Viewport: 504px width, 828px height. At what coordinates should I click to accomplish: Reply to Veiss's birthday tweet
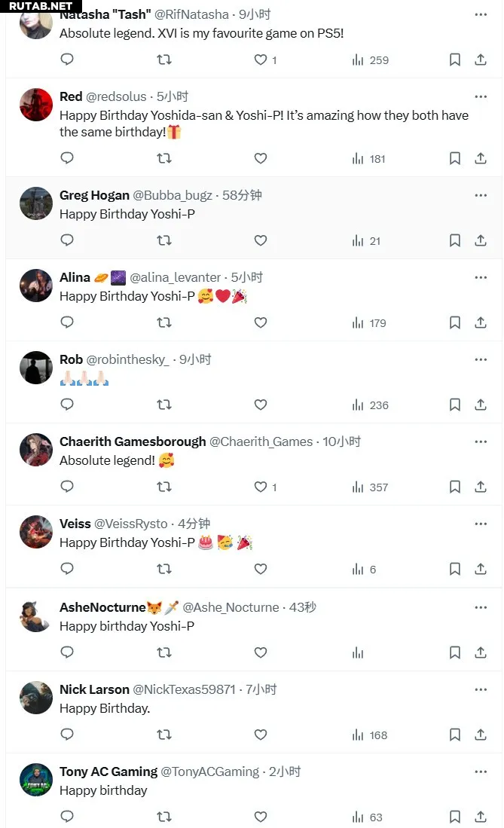pyautogui.click(x=67, y=569)
